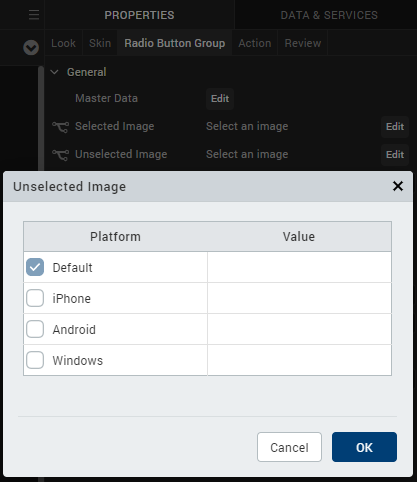The height and width of the screenshot is (482, 417).
Task: Switch to the Look tab
Action: point(63,43)
